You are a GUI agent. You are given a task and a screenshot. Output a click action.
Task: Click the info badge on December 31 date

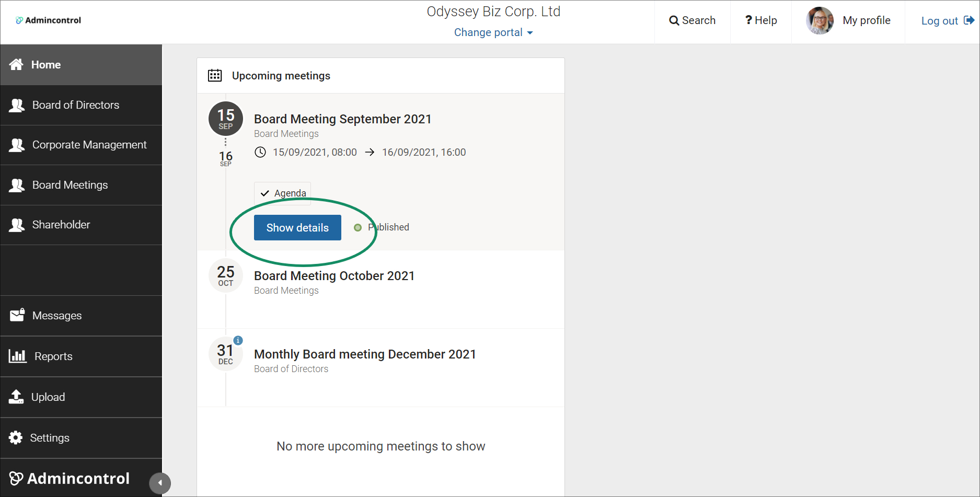point(238,340)
